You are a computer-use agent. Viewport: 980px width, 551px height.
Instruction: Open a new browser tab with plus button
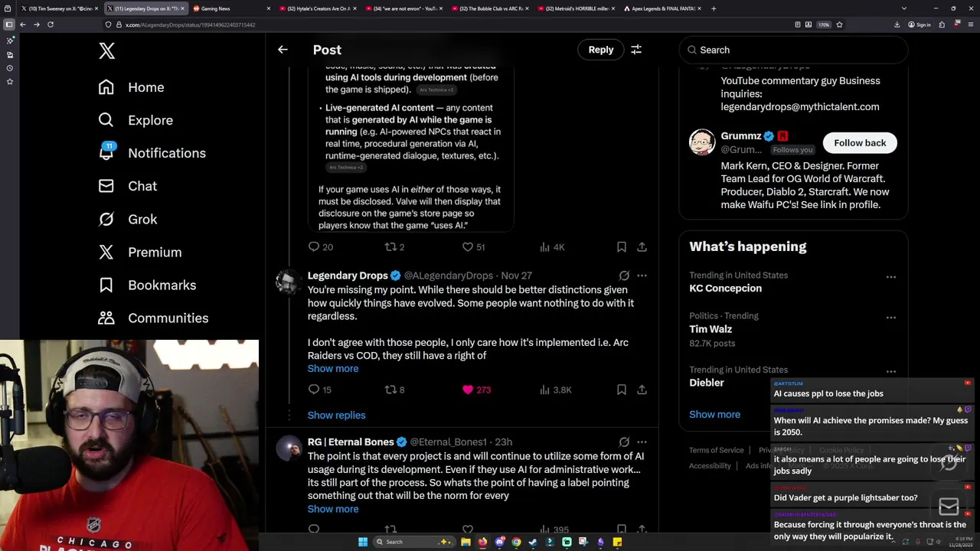[714, 8]
